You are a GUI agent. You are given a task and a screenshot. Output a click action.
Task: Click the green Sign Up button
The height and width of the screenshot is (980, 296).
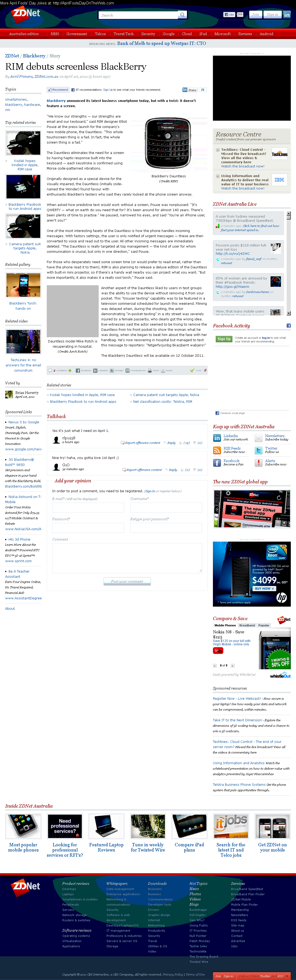click(x=224, y=339)
